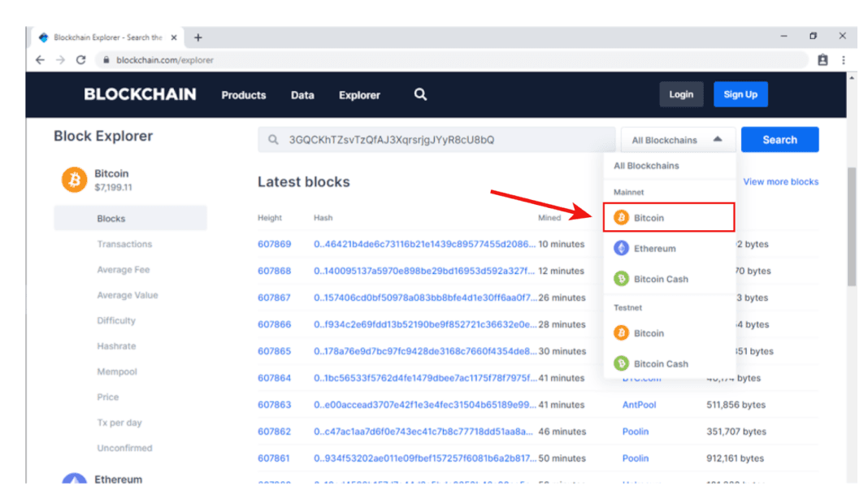Click the browser forward arrow
This screenshot has height=504, width=868.
coord(60,60)
